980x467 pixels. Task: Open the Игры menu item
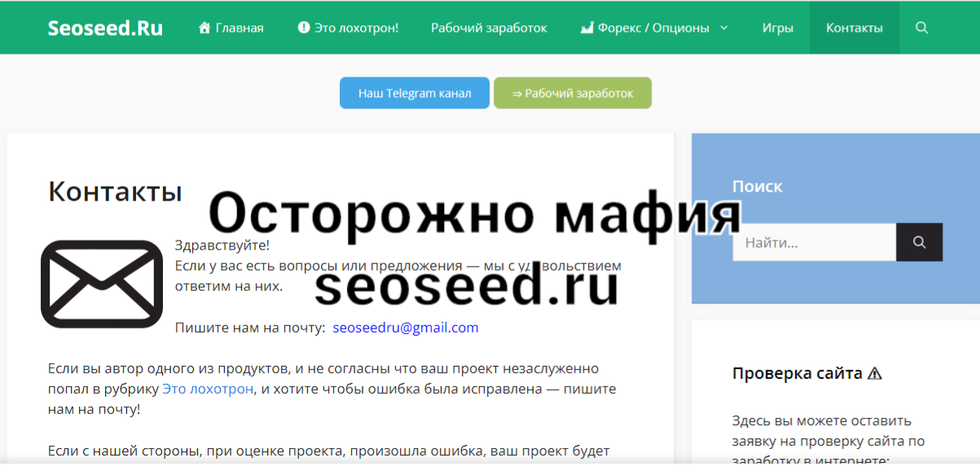point(778,28)
